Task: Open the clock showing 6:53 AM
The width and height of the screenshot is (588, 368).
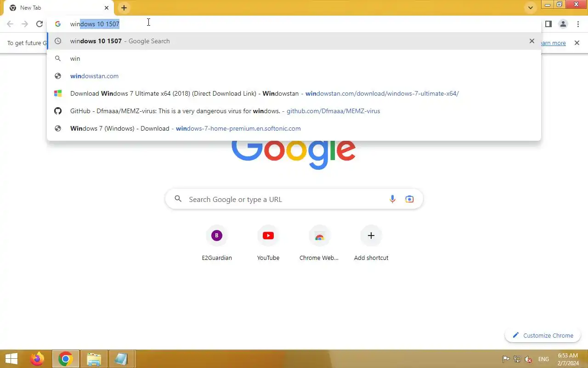Action: pos(568,359)
